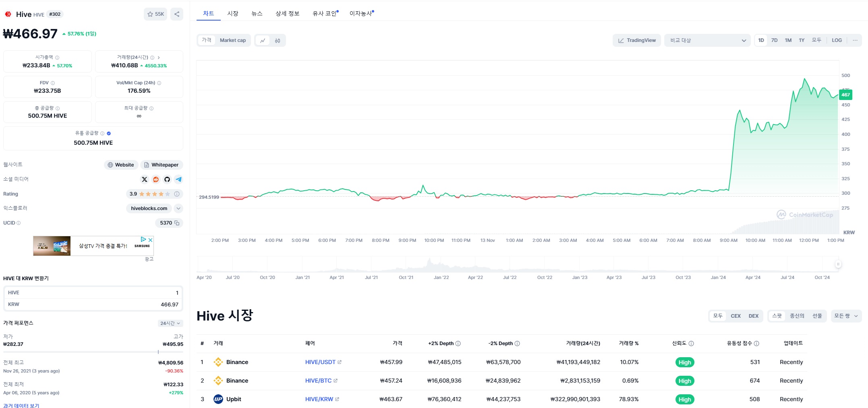Click the Upbit exchange name
The height and width of the screenshot is (408, 868).
click(x=234, y=399)
